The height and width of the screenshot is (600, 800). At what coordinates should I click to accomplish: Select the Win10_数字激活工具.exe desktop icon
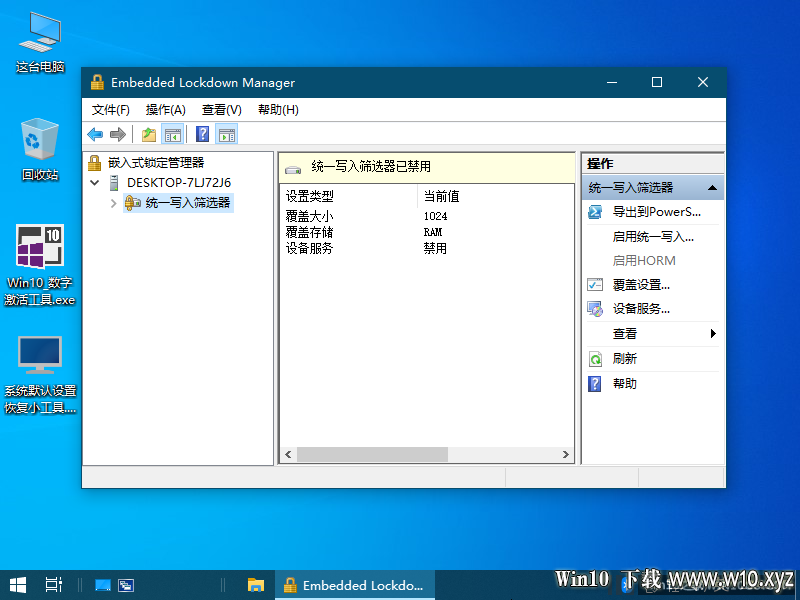40,265
